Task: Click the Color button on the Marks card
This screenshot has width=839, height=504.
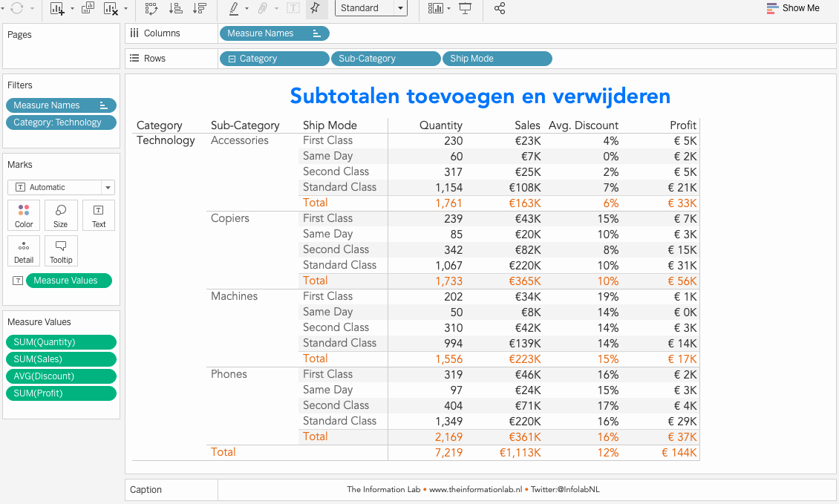Action: pos(24,215)
